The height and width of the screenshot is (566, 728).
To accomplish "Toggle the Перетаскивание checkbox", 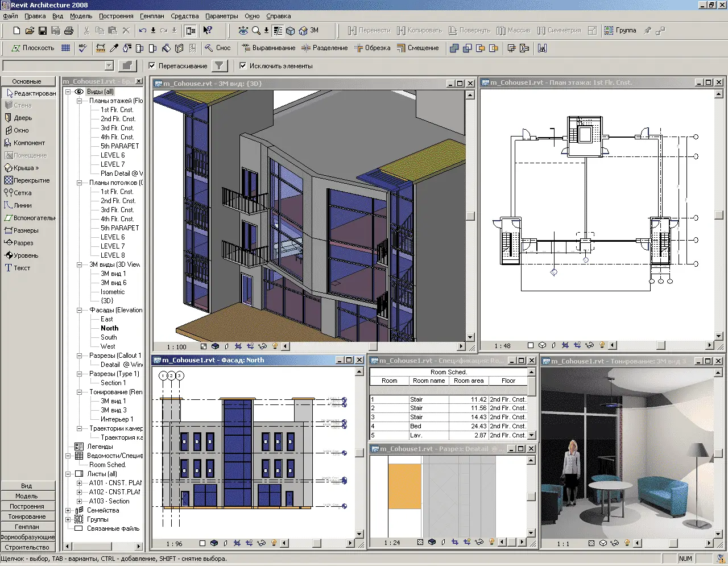I will point(152,66).
